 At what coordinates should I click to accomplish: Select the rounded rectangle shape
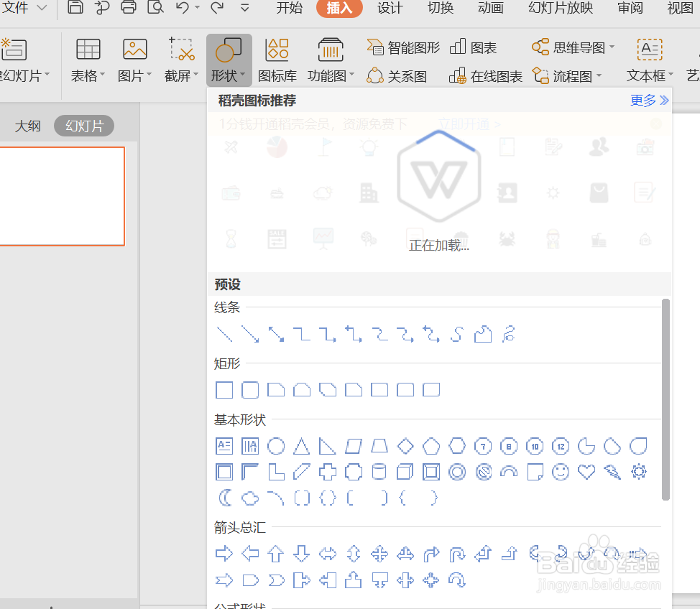click(x=250, y=390)
